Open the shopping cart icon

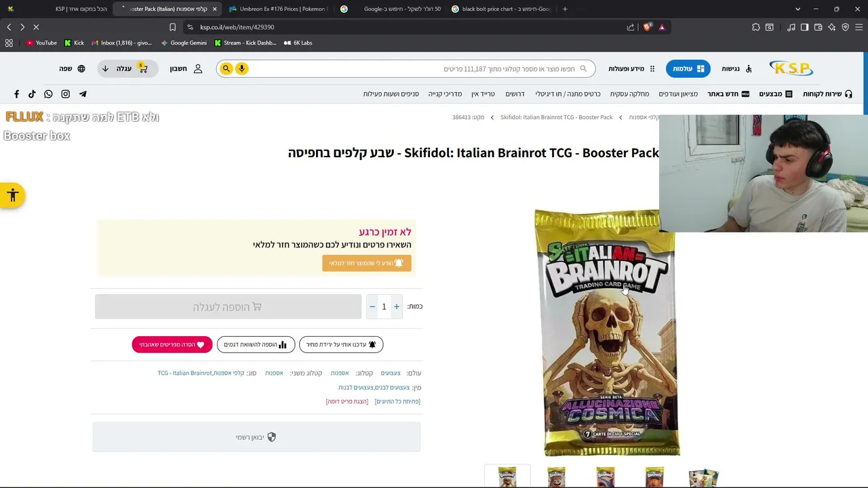point(142,68)
